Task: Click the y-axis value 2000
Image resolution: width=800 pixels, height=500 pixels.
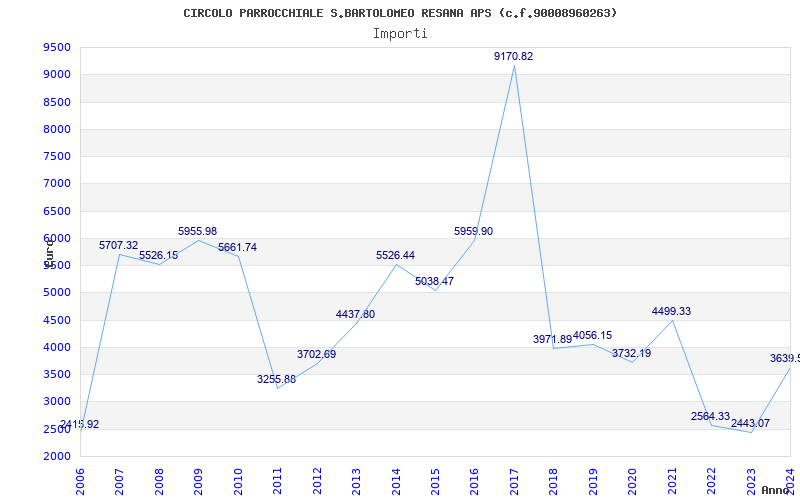Action: (57, 456)
